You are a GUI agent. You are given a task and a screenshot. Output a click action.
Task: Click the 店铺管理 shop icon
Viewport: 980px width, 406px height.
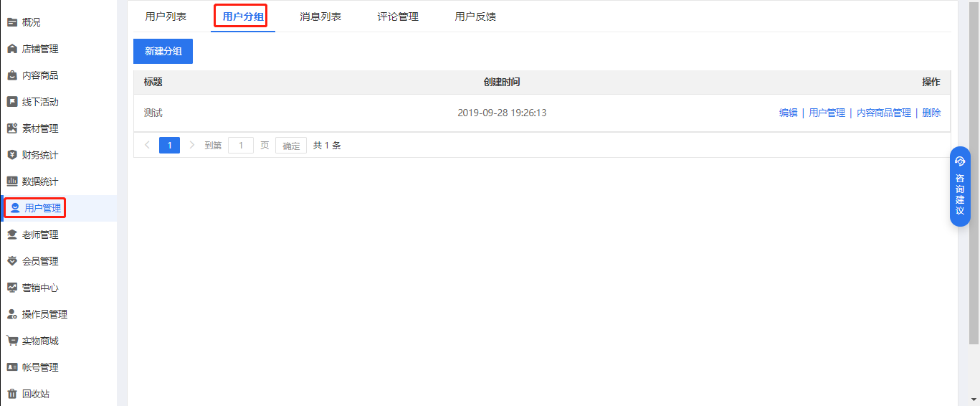click(x=12, y=49)
